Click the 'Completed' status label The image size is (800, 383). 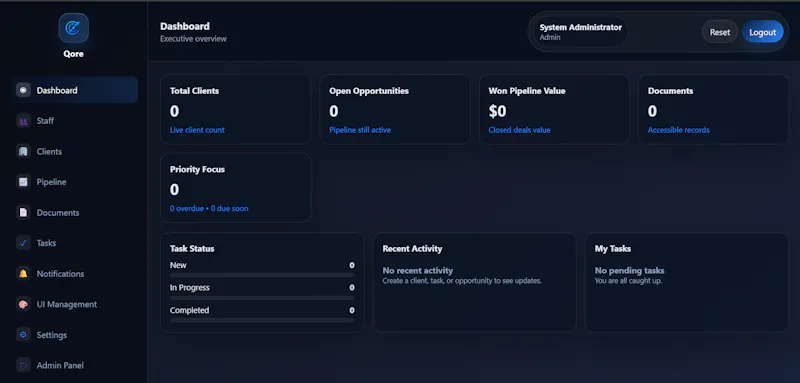(189, 311)
